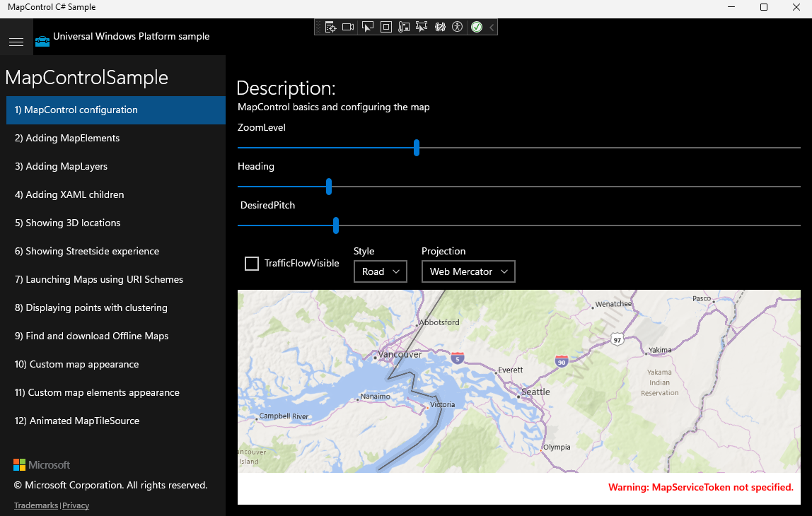
Task: Open the Style dropdown showing Road
Action: pos(381,271)
